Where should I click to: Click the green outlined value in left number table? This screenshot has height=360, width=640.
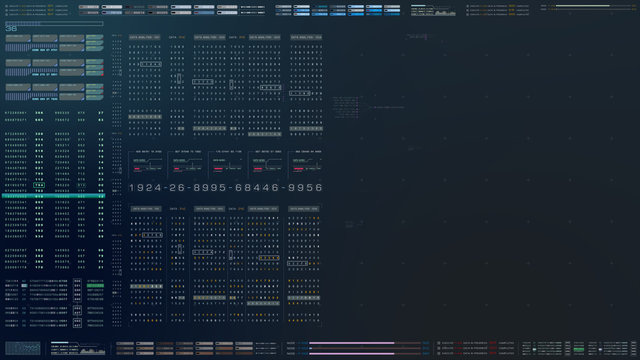39,185
